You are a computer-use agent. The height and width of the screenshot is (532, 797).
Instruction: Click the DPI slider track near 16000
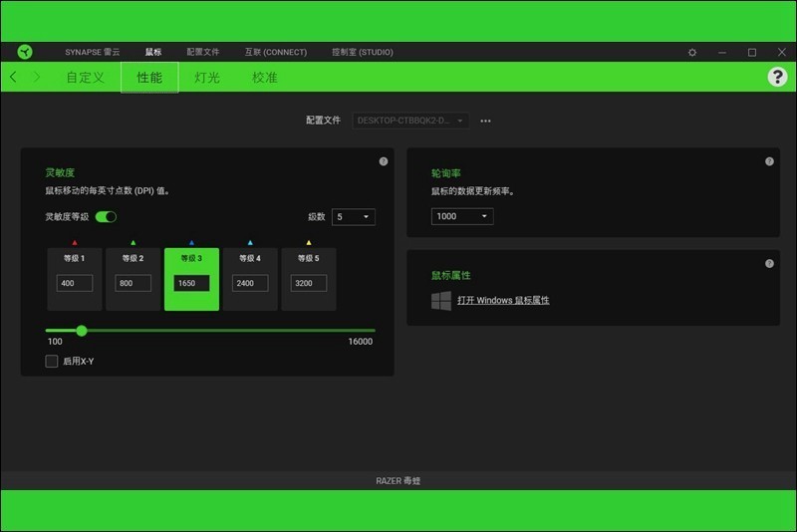coord(371,331)
